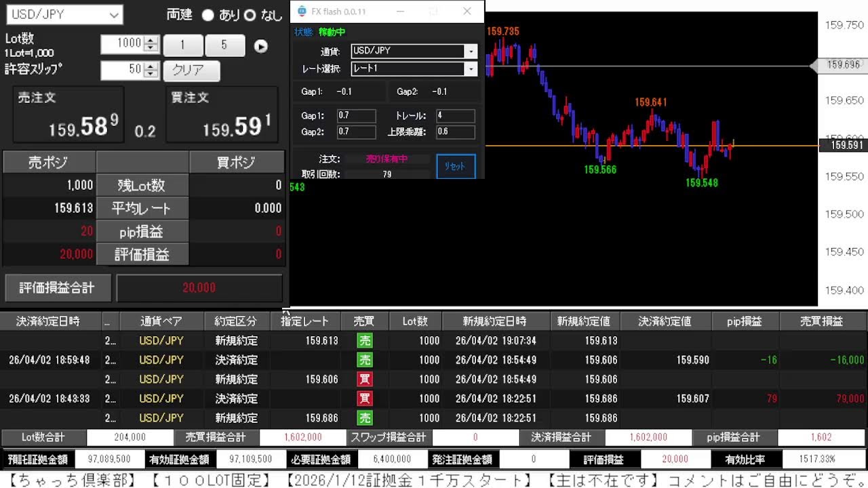Click the 有効比率 value 1517.33%
Screen dimensions: 868x488
pos(825,460)
